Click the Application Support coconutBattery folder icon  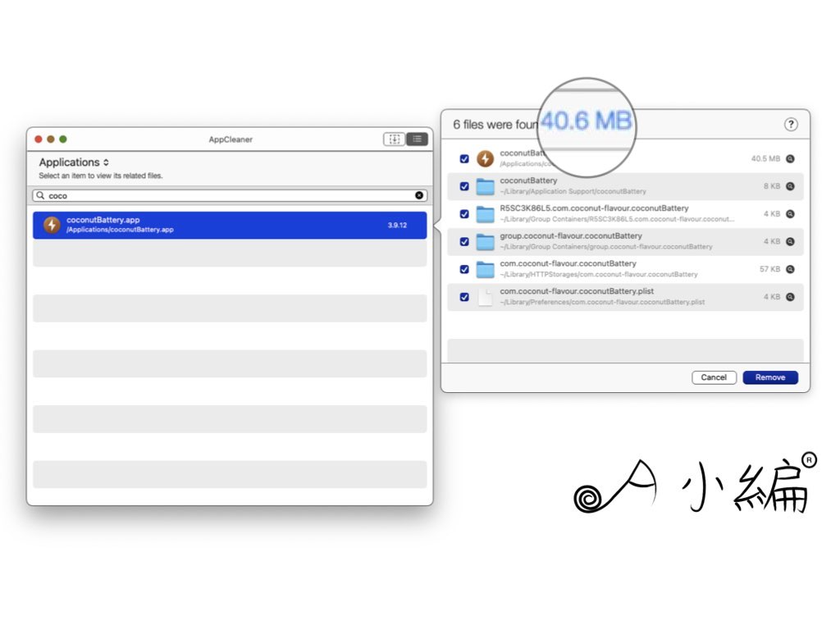click(x=486, y=186)
